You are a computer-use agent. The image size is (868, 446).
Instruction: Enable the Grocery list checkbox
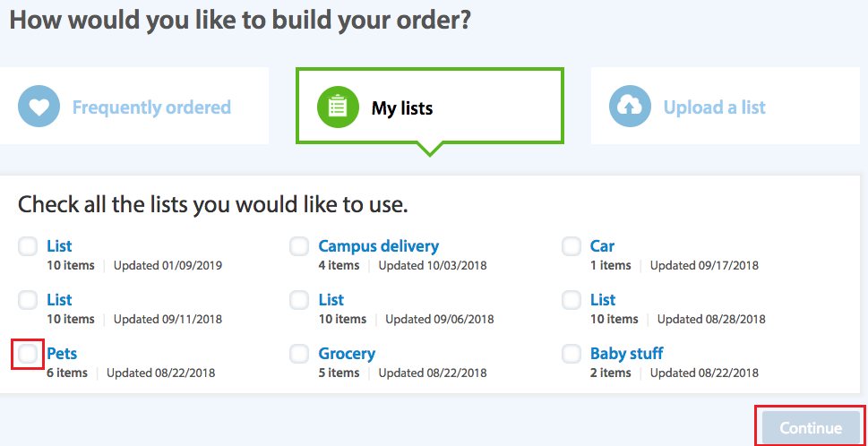click(x=299, y=354)
